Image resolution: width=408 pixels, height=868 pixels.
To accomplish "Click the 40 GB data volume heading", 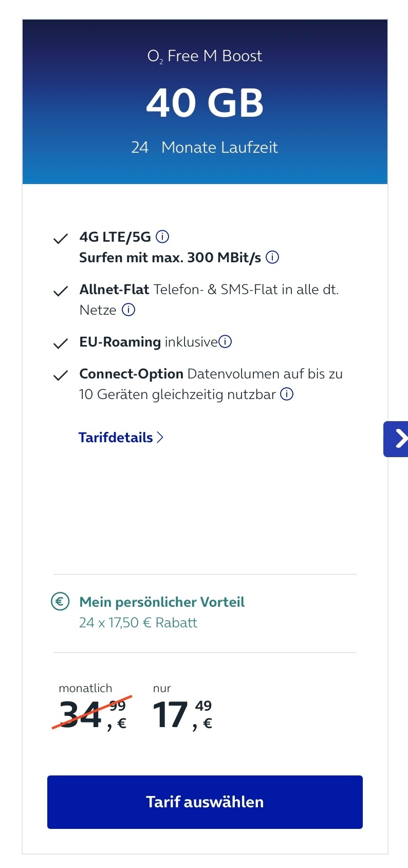I will [205, 102].
